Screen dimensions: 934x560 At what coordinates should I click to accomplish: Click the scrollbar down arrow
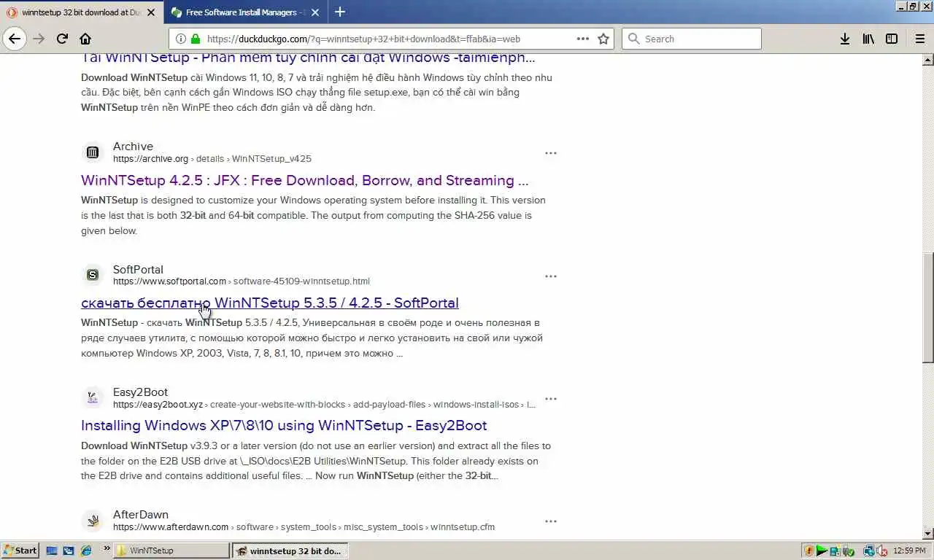(927, 534)
